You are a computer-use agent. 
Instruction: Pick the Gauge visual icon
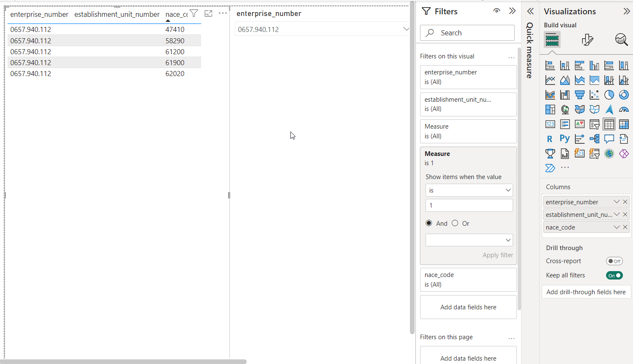click(x=624, y=110)
